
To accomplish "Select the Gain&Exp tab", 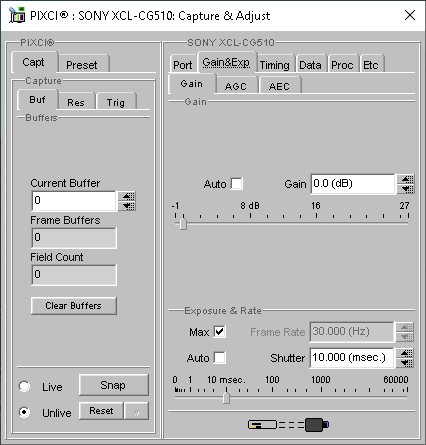I will tap(226, 62).
